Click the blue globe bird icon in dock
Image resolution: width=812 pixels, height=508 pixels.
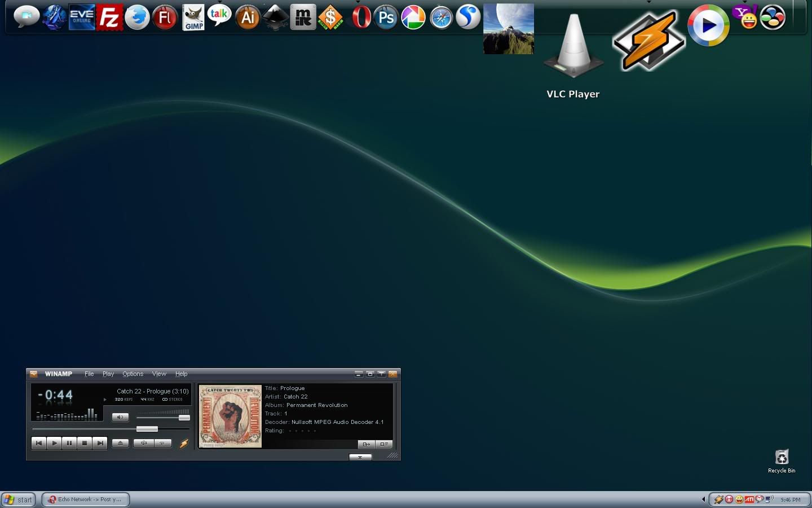point(137,17)
